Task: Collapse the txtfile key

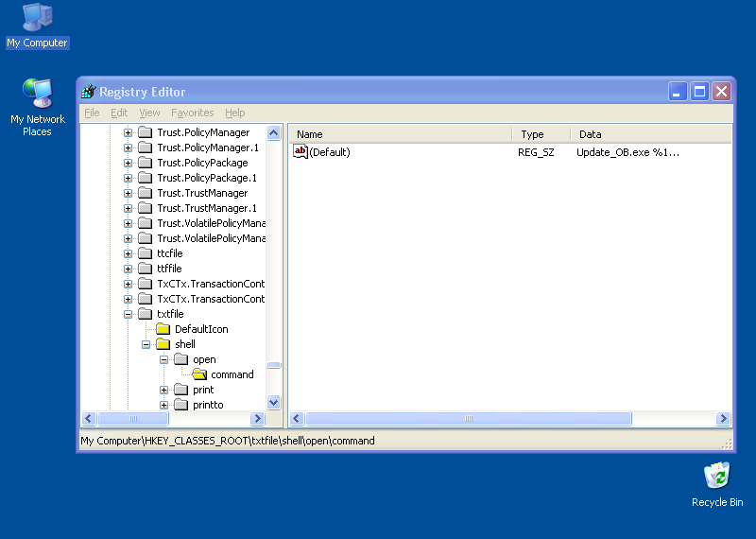Action: tap(128, 314)
